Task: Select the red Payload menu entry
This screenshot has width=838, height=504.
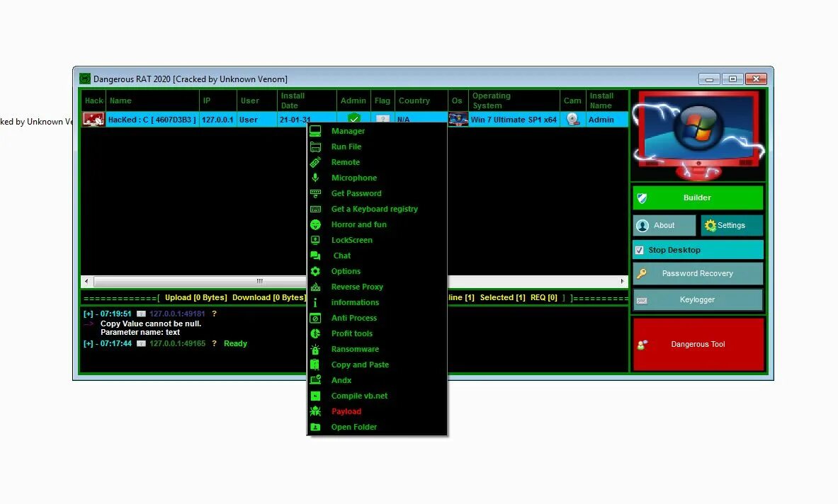Action: 346,411
